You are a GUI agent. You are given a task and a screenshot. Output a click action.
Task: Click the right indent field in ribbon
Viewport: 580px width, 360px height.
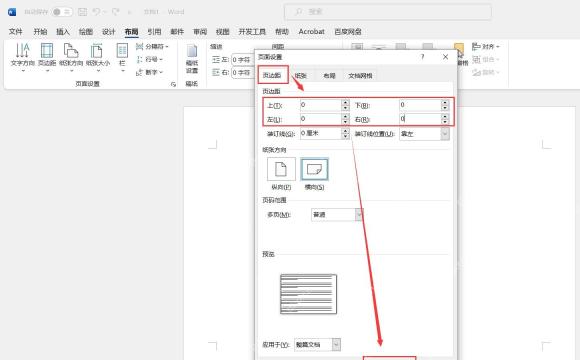(243, 73)
